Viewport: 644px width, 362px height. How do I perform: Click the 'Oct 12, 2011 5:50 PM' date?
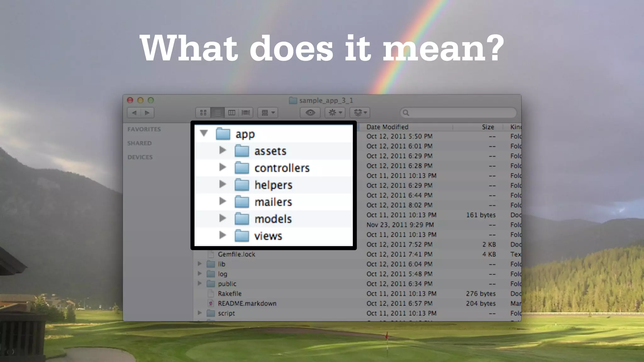click(399, 136)
